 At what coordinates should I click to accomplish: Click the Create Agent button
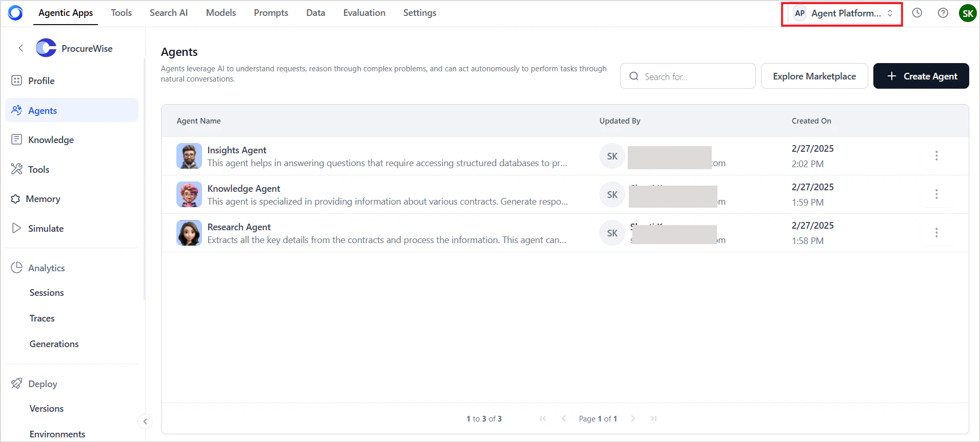point(921,76)
